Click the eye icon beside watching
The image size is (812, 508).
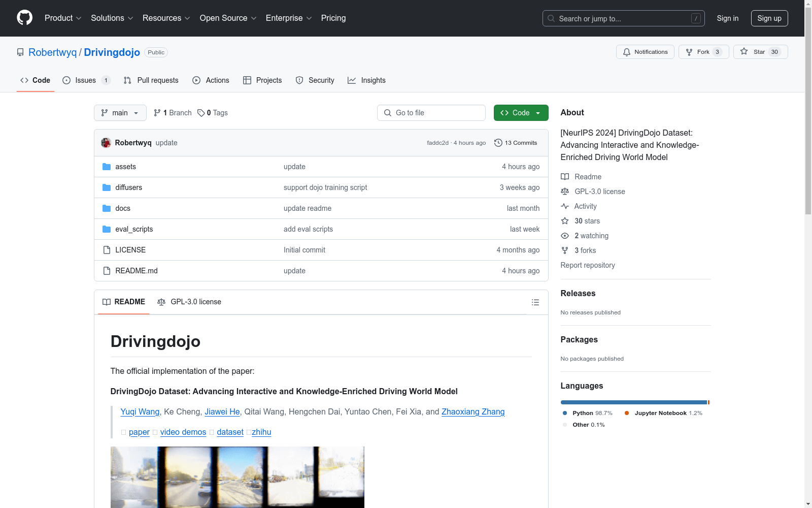tap(565, 236)
